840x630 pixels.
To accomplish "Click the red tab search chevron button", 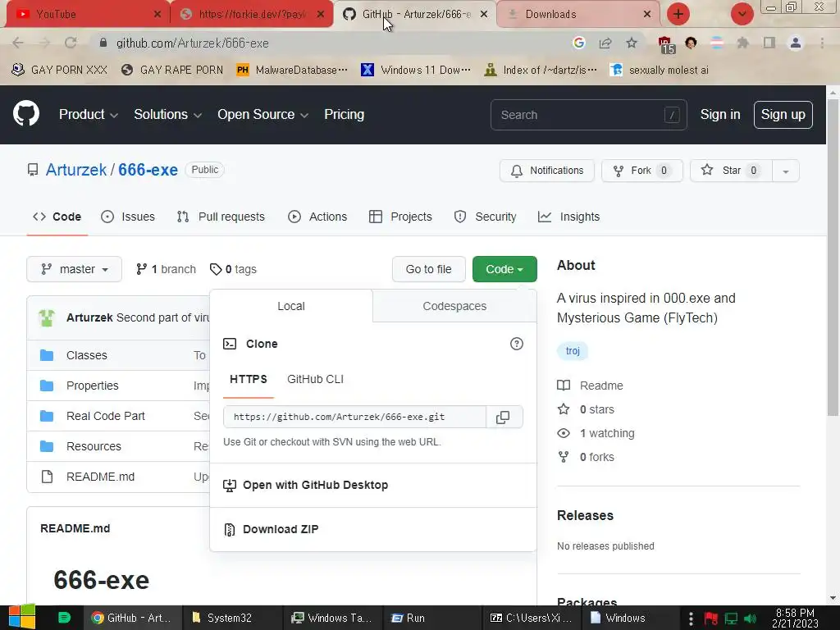I will (x=742, y=14).
